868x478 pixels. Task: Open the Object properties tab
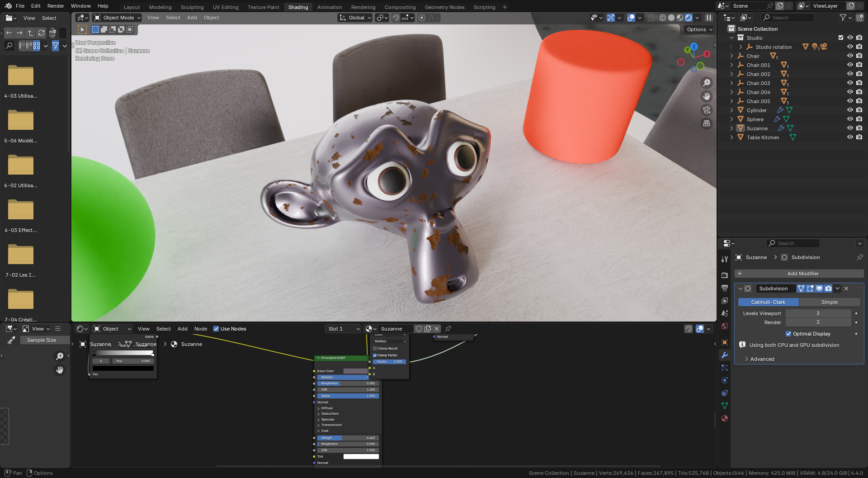725,342
